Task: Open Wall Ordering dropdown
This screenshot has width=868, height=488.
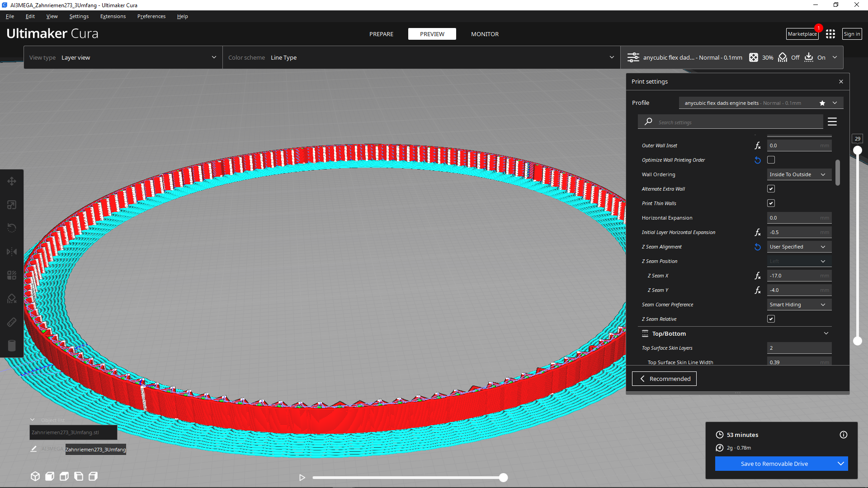Action: coord(799,174)
